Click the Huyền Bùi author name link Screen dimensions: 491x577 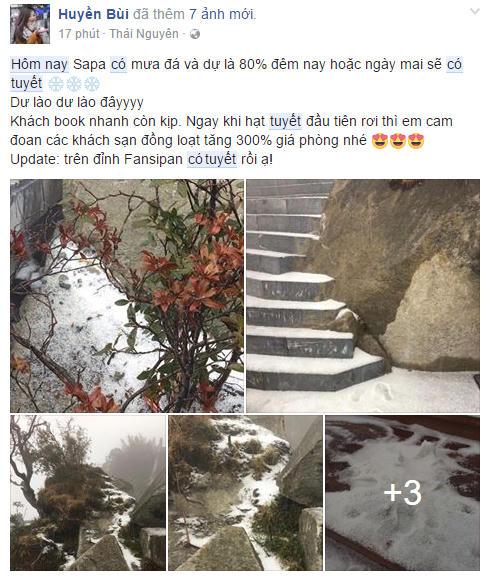[x=93, y=14]
